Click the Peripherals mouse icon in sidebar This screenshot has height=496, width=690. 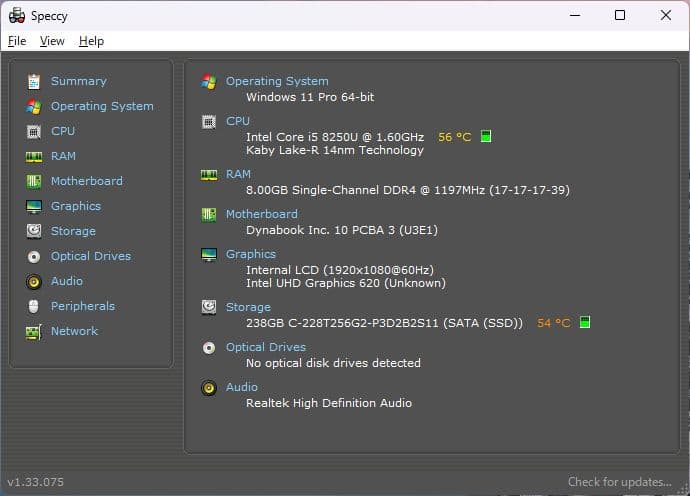click(33, 306)
